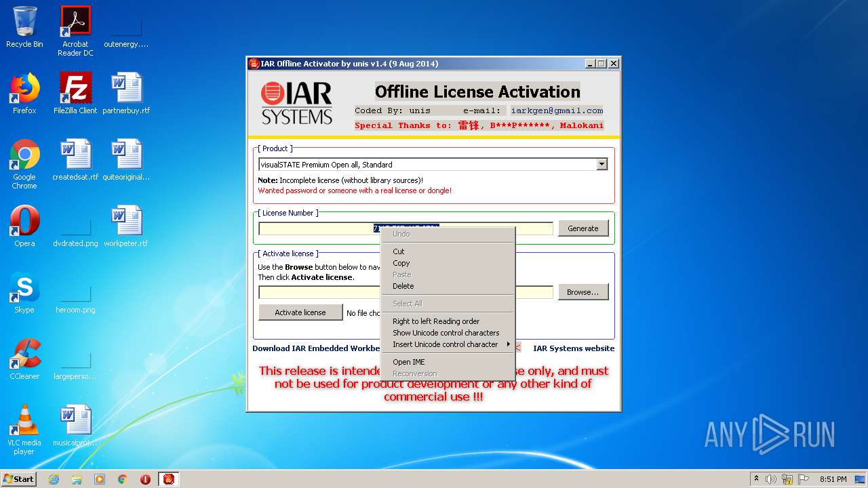Image resolution: width=868 pixels, height=488 pixels.
Task: Open workpeter.rtf document icon
Action: pyautogui.click(x=126, y=226)
